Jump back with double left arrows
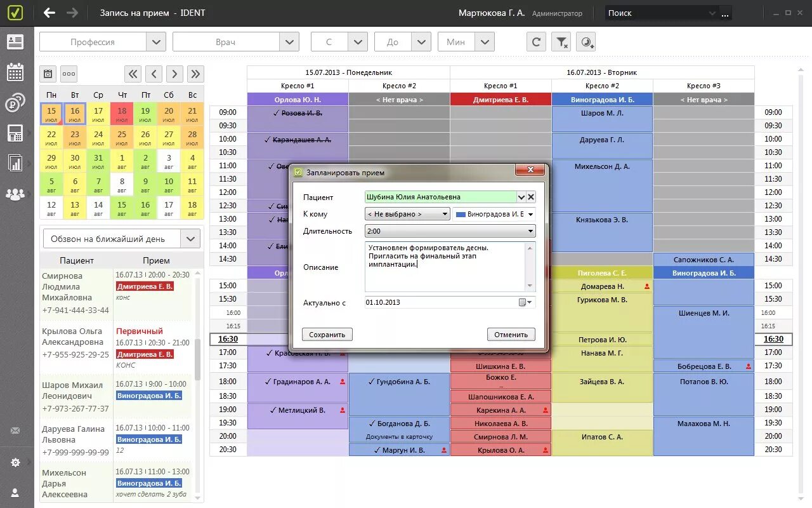Image resolution: width=812 pixels, height=508 pixels. coord(133,74)
